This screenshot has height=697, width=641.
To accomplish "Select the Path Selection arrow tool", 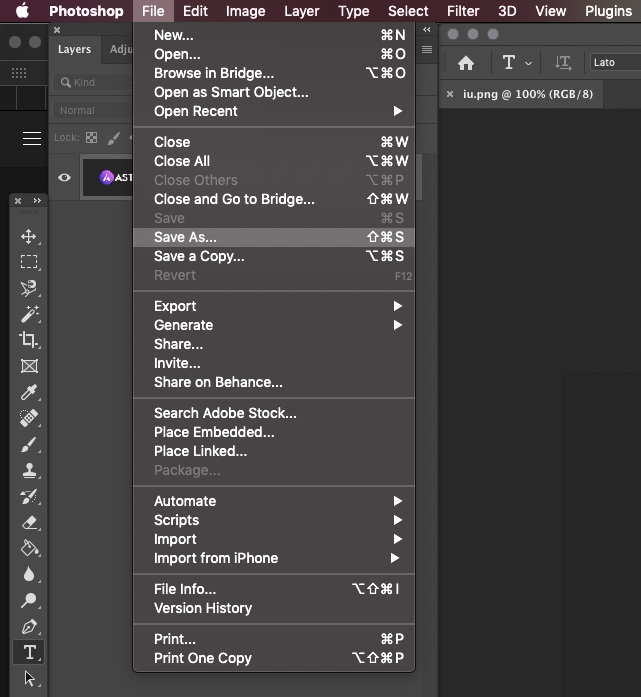I will (29, 678).
